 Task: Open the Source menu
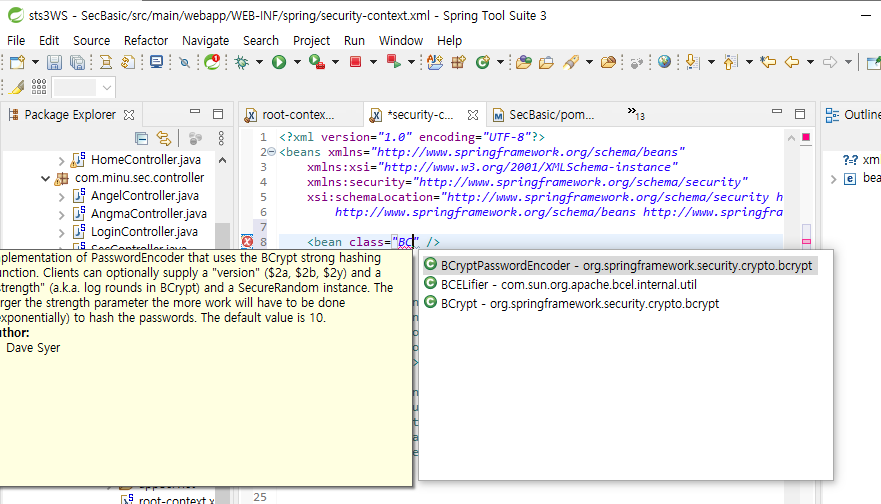(92, 40)
